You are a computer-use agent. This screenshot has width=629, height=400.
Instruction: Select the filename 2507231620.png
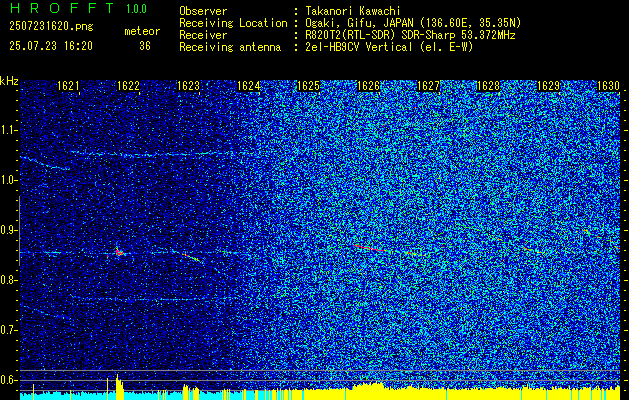click(x=51, y=27)
